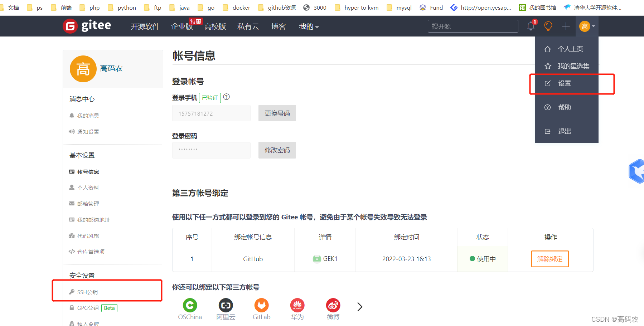Click the 已验证 badge
The height and width of the screenshot is (326, 644).
pyautogui.click(x=210, y=98)
